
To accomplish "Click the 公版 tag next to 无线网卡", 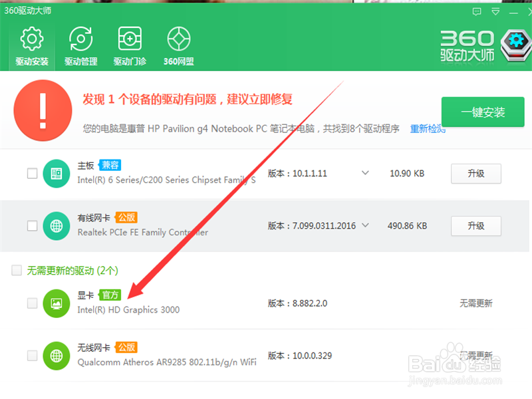I will (126, 347).
